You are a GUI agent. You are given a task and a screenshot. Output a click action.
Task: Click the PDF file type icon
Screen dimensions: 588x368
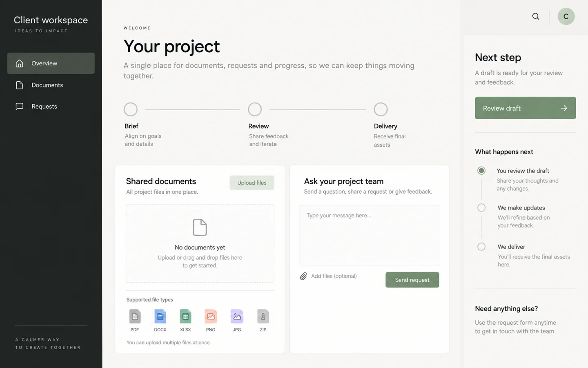pos(135,316)
